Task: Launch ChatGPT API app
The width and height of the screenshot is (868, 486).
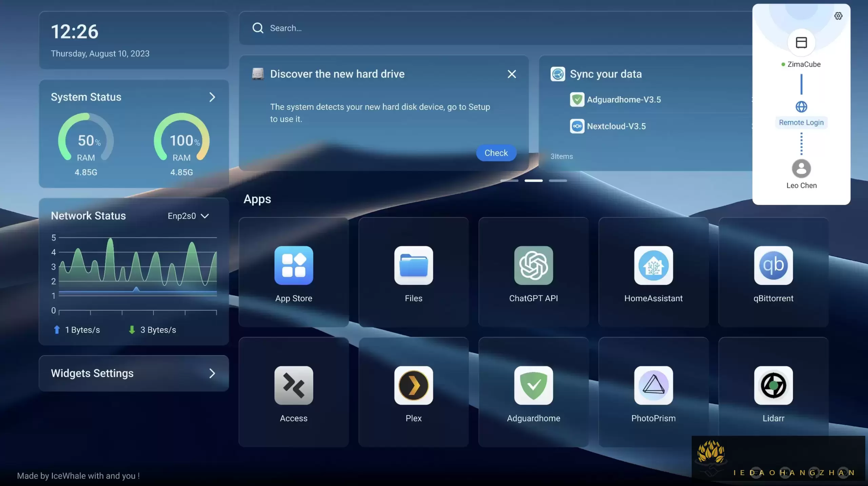Action: click(533, 266)
